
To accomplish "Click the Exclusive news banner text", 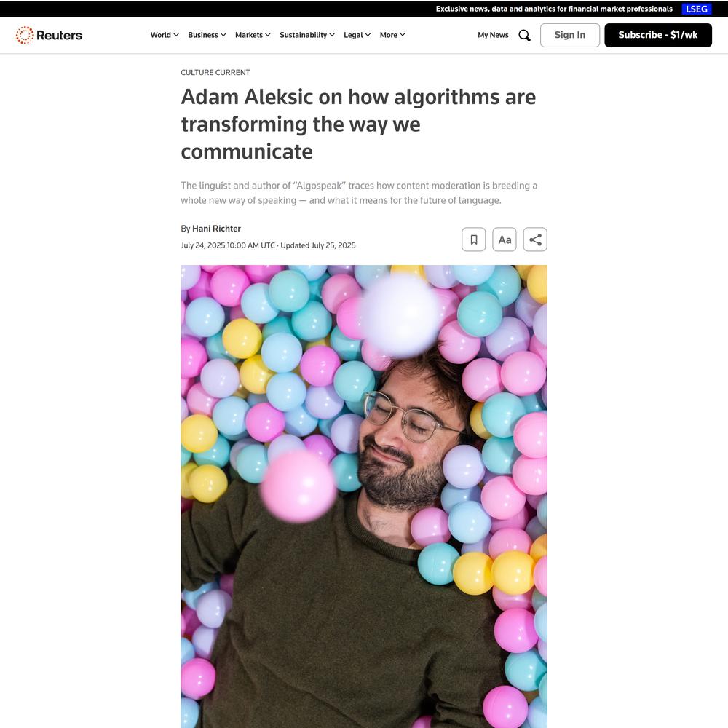I will pyautogui.click(x=554, y=9).
